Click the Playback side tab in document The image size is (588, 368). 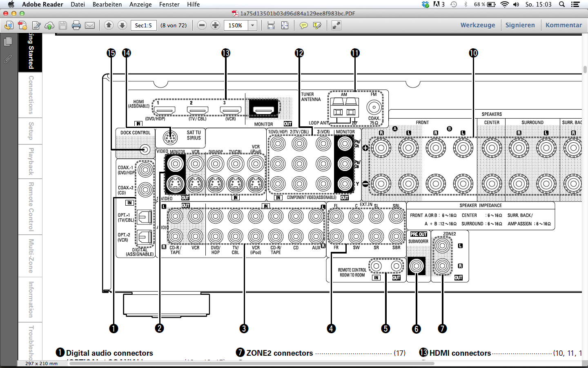31,162
